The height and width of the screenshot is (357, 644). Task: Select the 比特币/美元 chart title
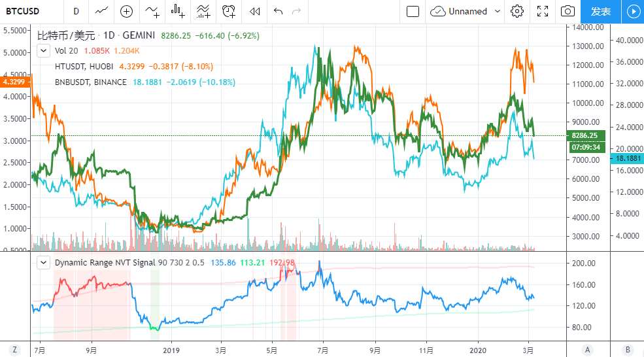(66, 36)
